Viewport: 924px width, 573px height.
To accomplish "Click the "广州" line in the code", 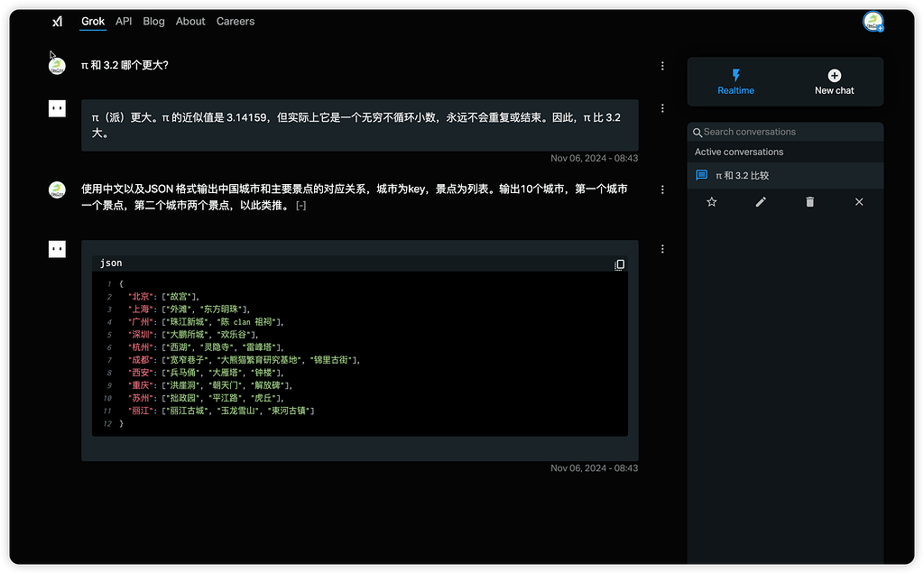I will pyautogui.click(x=207, y=322).
